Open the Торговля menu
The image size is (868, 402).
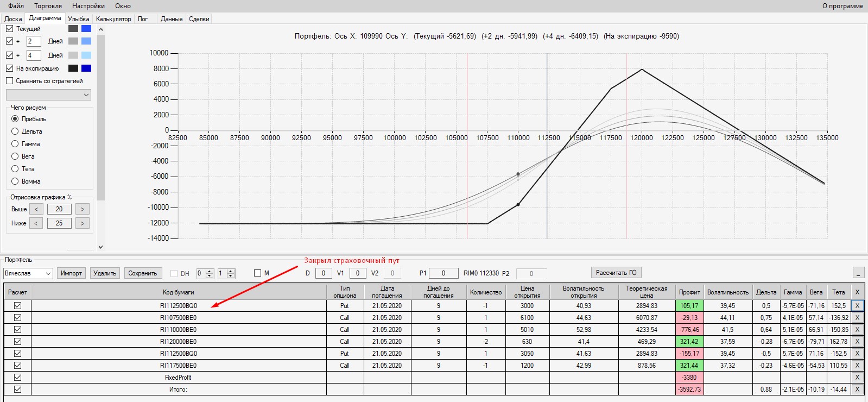[48, 6]
